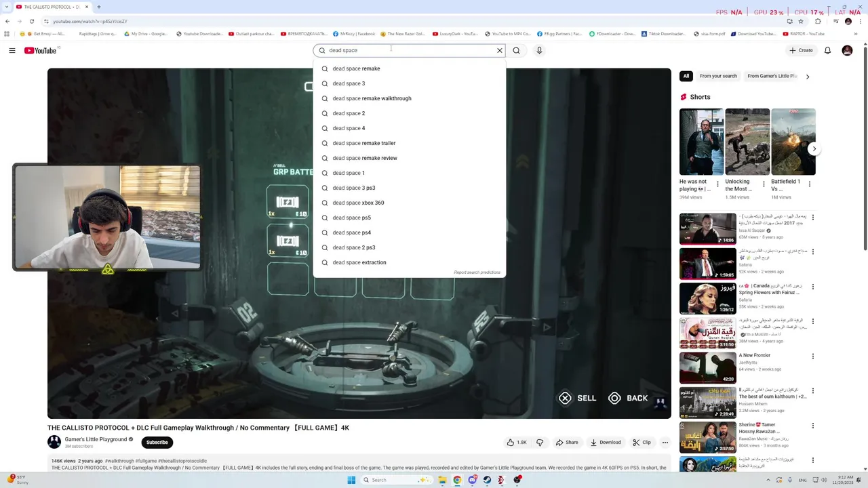868x488 pixels.
Task: Click in the 'dead space' search field
Action: (x=410, y=50)
